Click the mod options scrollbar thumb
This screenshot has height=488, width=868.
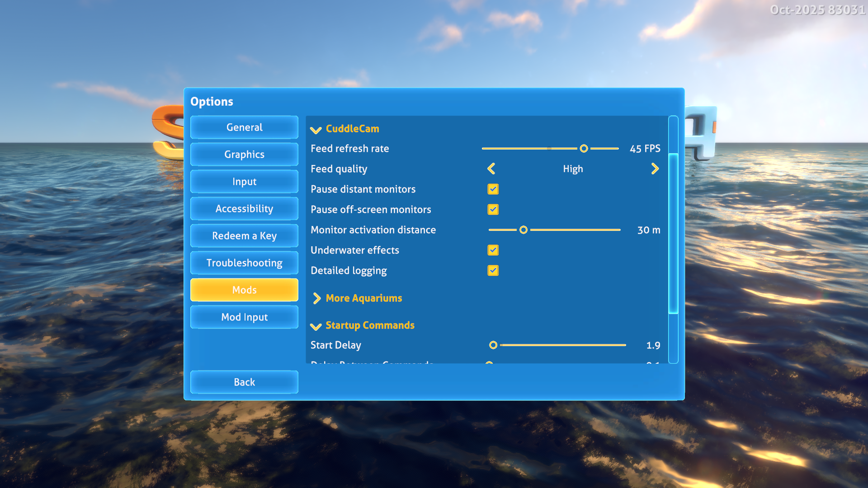[673, 233]
